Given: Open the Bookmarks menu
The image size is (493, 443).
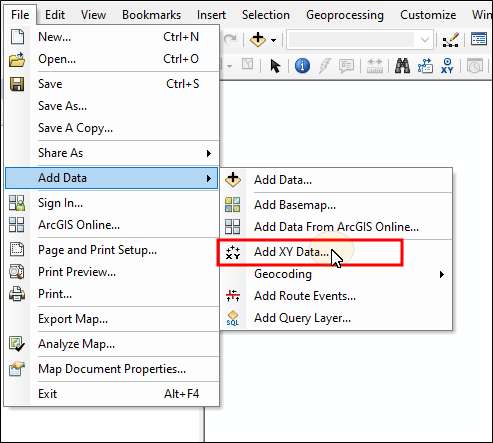Looking at the screenshot, I should pyautogui.click(x=151, y=15).
